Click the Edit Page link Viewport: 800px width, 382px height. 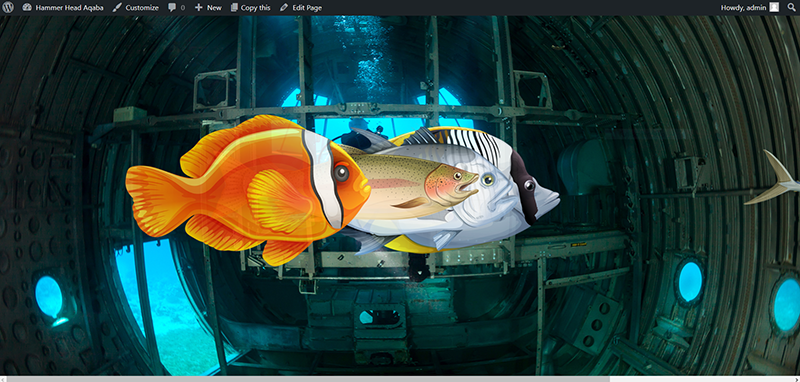point(301,8)
